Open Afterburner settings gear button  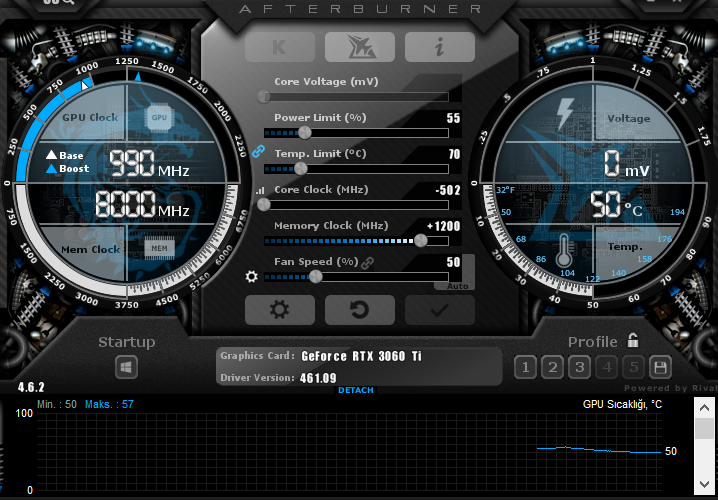coord(280,310)
